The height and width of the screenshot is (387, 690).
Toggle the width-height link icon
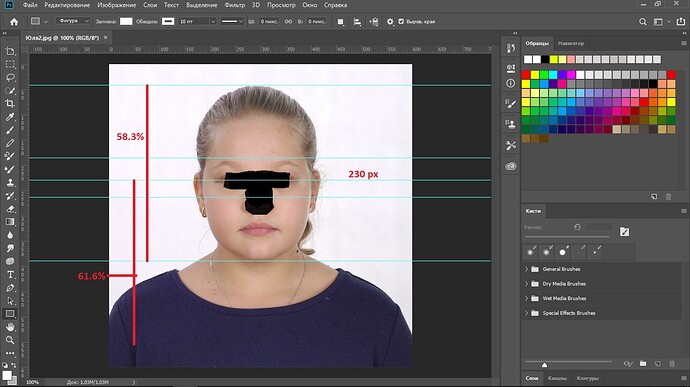[x=288, y=22]
